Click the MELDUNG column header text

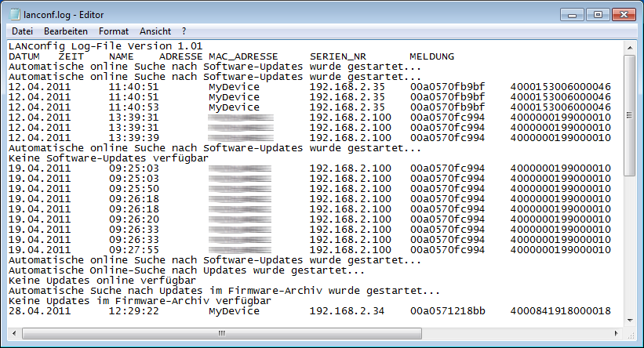431,56
